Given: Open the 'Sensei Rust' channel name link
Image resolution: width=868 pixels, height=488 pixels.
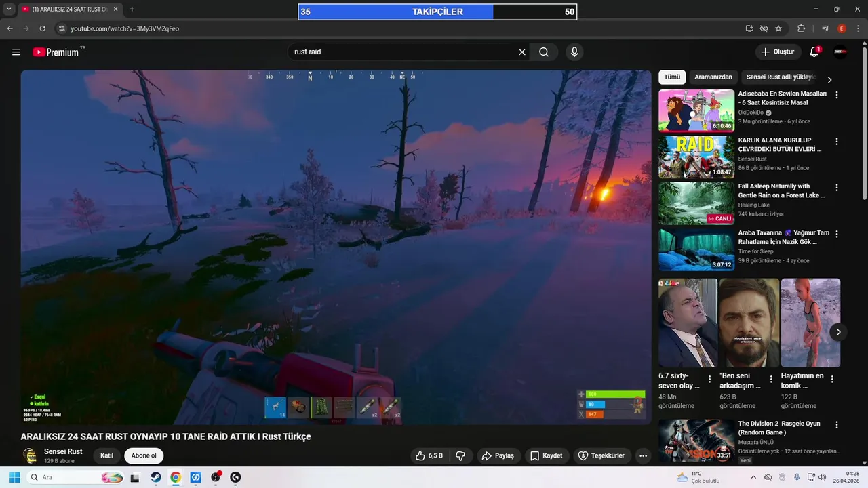Looking at the screenshot, I should (x=63, y=451).
